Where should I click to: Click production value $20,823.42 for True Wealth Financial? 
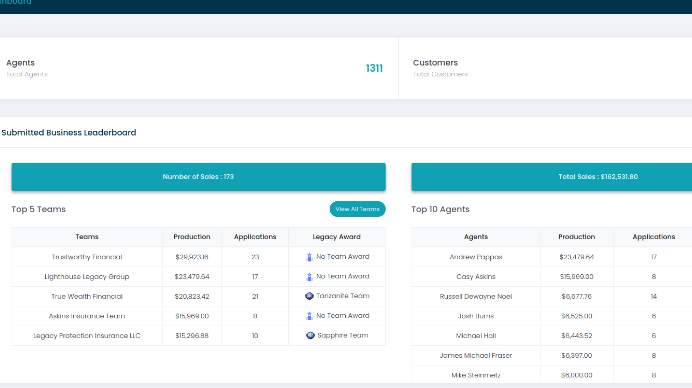pyautogui.click(x=192, y=297)
